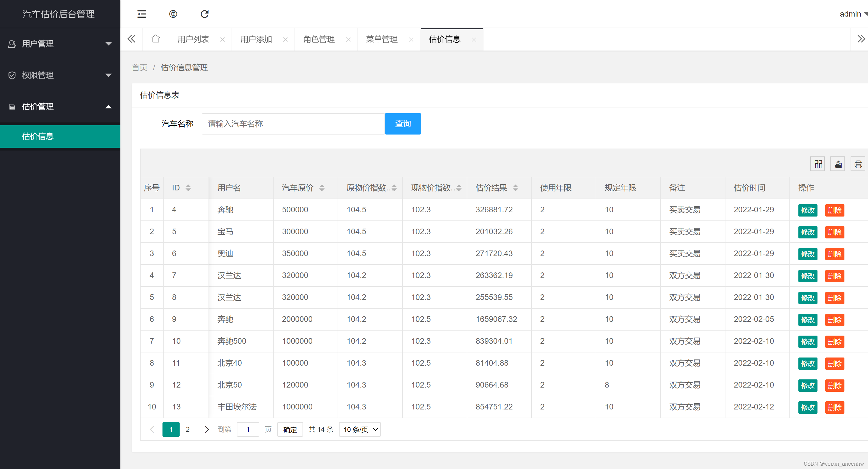This screenshot has height=469, width=868.
Task: Click 修改 for 丰田埃尔法 row
Action: pyautogui.click(x=808, y=407)
